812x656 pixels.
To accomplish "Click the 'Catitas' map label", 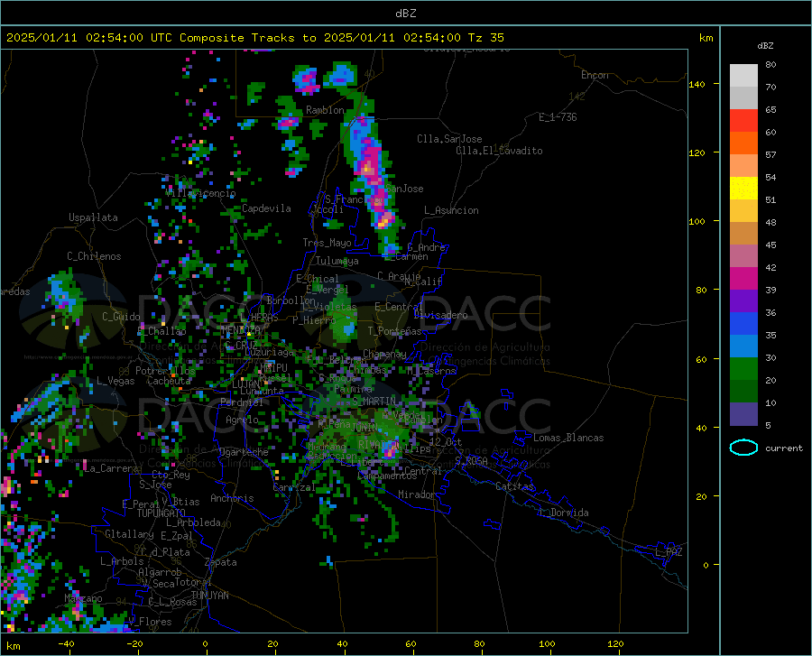I will coord(514,486).
